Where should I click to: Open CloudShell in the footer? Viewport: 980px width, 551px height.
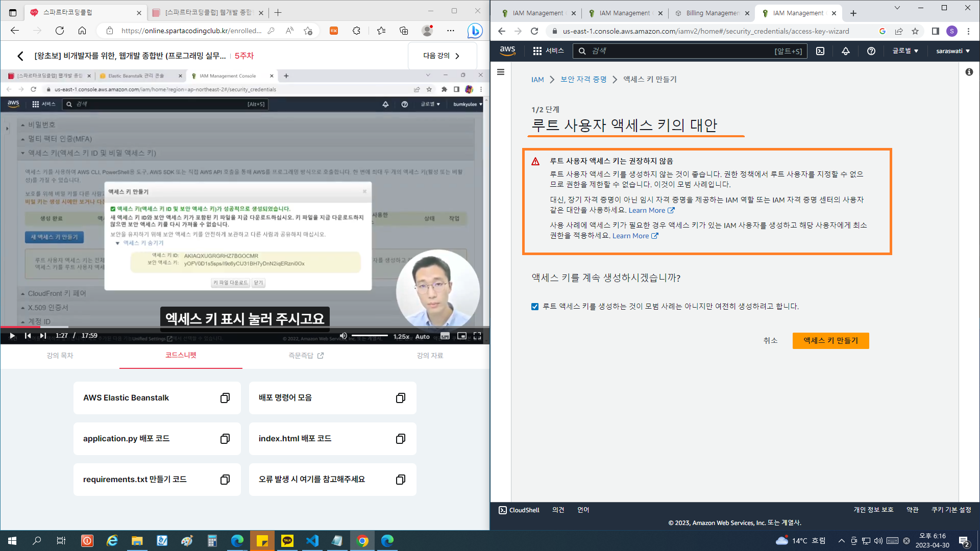[519, 510]
